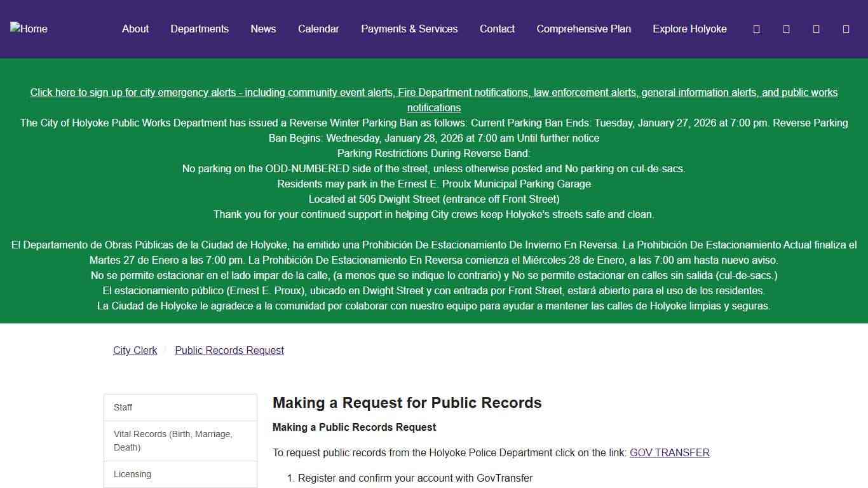Click Public Records Request breadcrumb link
The width and height of the screenshot is (868, 488).
point(229,350)
